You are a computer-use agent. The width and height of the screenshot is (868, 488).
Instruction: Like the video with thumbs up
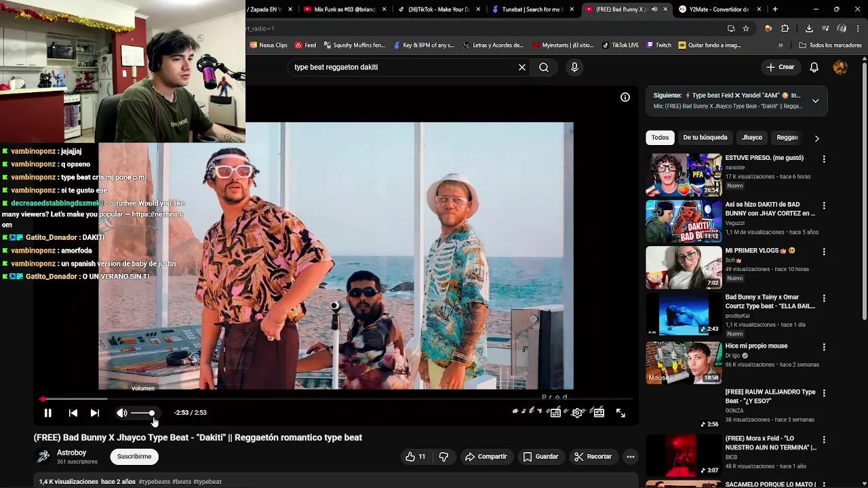click(x=416, y=457)
